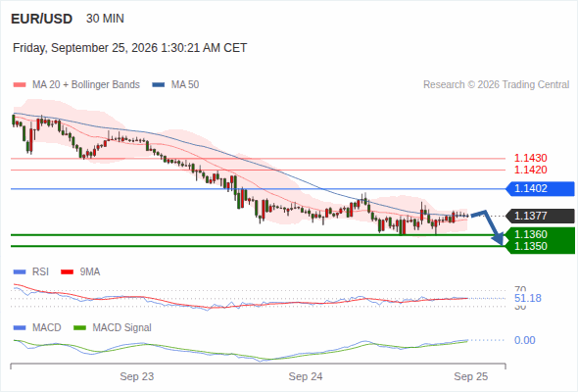Click the 30 MIN timeframe label
Image resolution: width=578 pixels, height=392 pixels.
coord(105,19)
